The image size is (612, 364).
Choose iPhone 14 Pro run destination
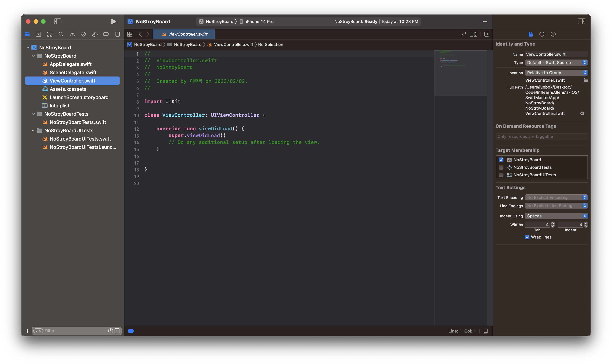pyautogui.click(x=257, y=22)
